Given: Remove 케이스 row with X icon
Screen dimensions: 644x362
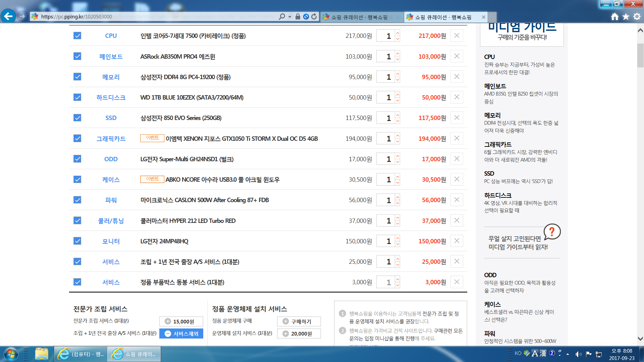Looking at the screenshot, I should (457, 179).
